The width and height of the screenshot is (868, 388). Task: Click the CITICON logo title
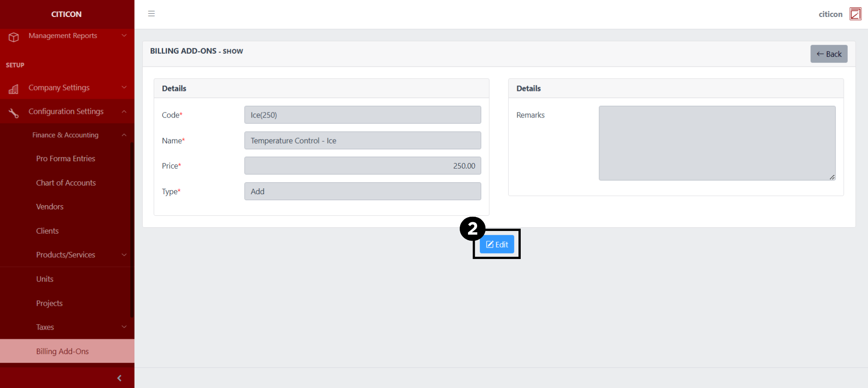(67, 14)
